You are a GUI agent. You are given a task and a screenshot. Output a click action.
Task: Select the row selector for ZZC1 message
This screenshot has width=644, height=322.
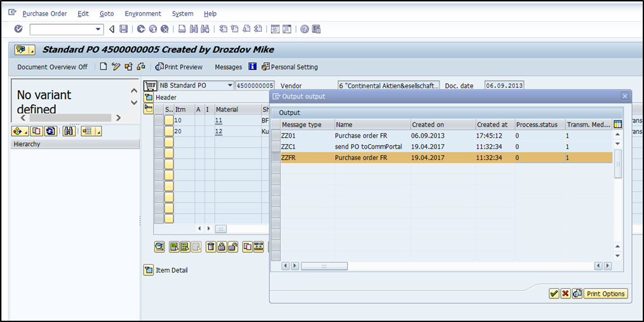tap(276, 146)
